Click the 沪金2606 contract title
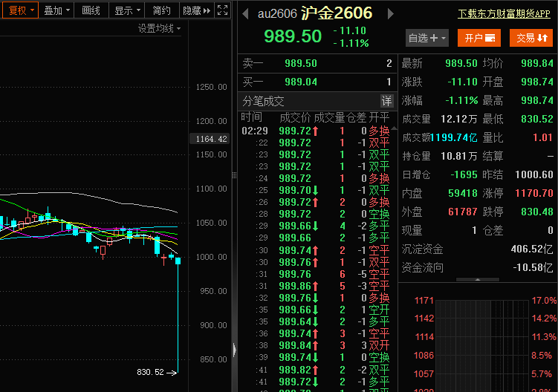Image resolution: width=558 pixels, height=392 pixels. (x=337, y=13)
